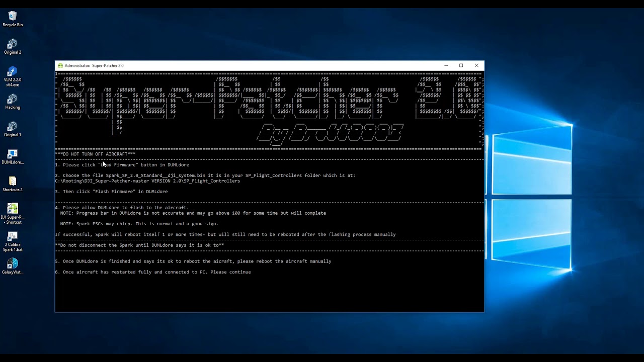Select the Recycle Bin desktop icon
Image resolution: width=644 pixels, height=362 pixels.
[x=13, y=19]
